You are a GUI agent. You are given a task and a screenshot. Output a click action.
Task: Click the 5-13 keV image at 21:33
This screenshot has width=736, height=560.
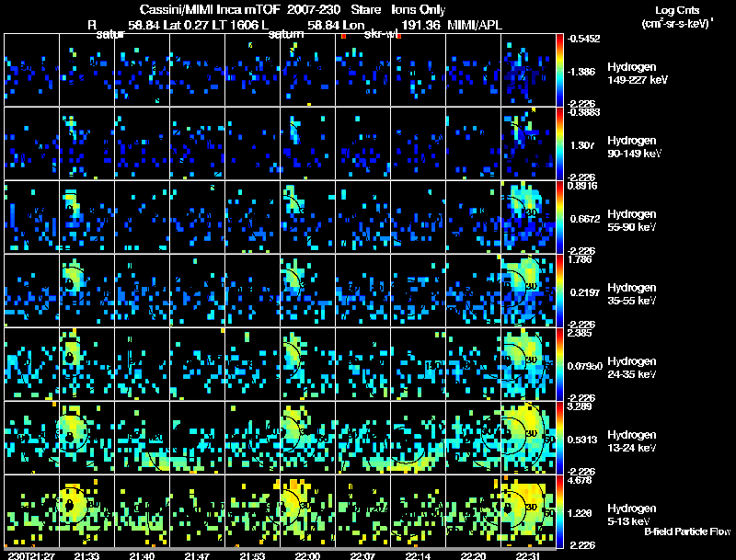click(x=86, y=510)
